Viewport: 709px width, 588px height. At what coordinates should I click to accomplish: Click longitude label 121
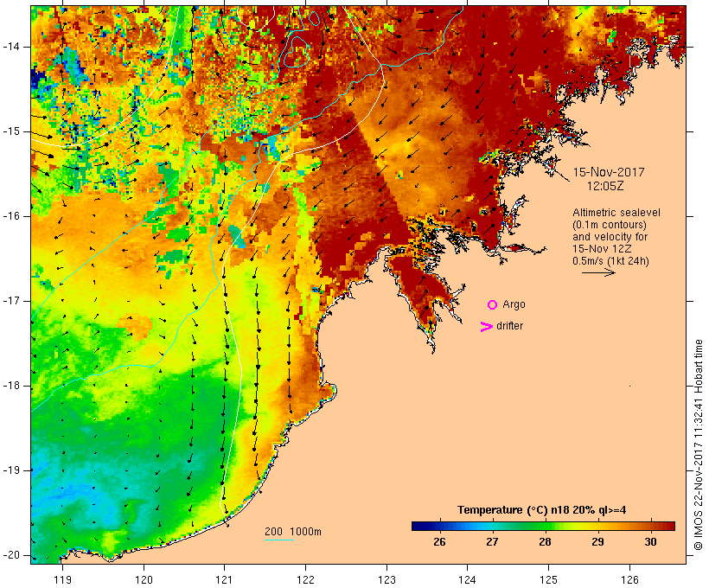tap(224, 579)
